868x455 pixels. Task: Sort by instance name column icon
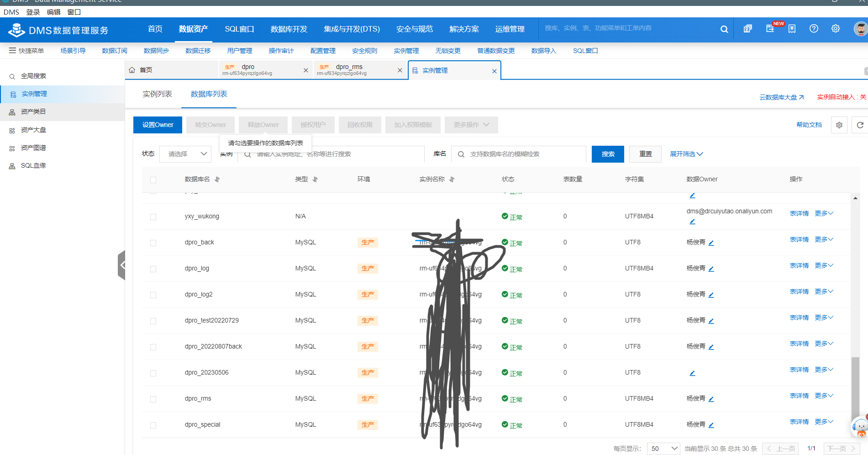(x=452, y=180)
